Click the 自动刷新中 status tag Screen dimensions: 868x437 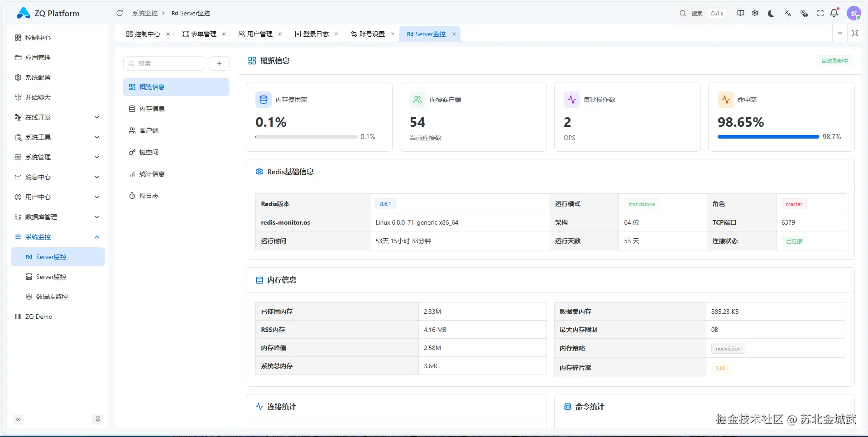(835, 61)
